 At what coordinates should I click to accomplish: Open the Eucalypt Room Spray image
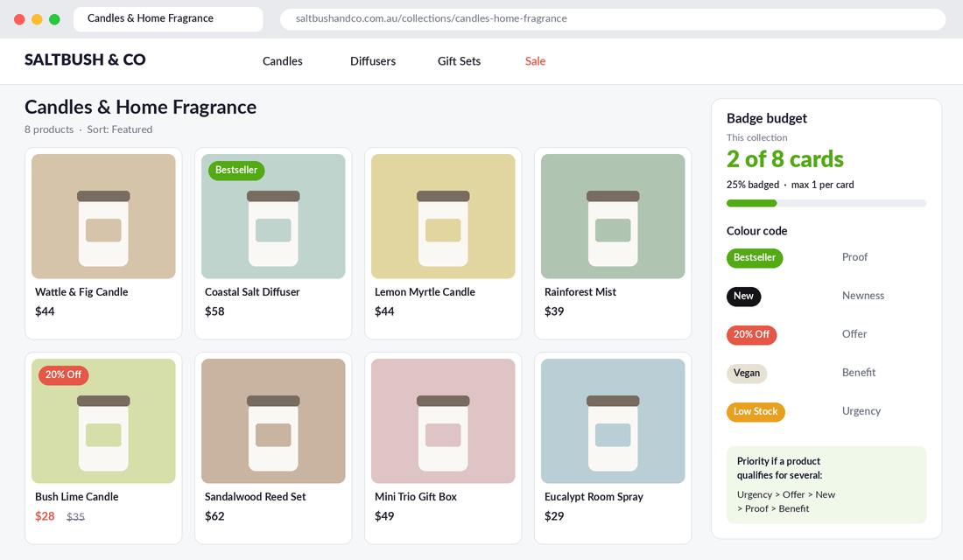click(x=613, y=421)
